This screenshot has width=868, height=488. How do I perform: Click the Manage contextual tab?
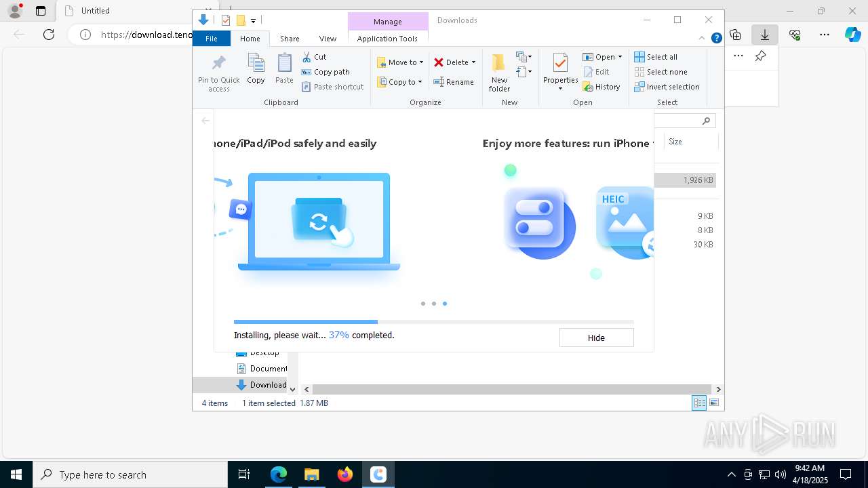coord(388,22)
